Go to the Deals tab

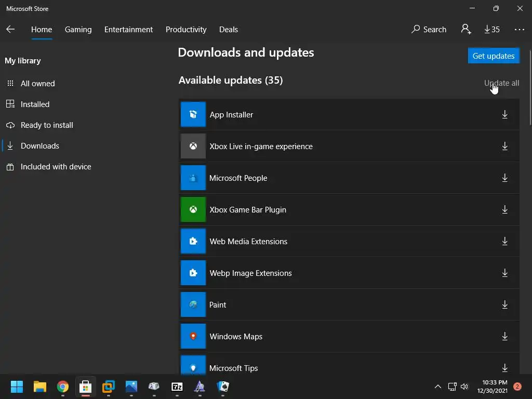click(x=229, y=30)
